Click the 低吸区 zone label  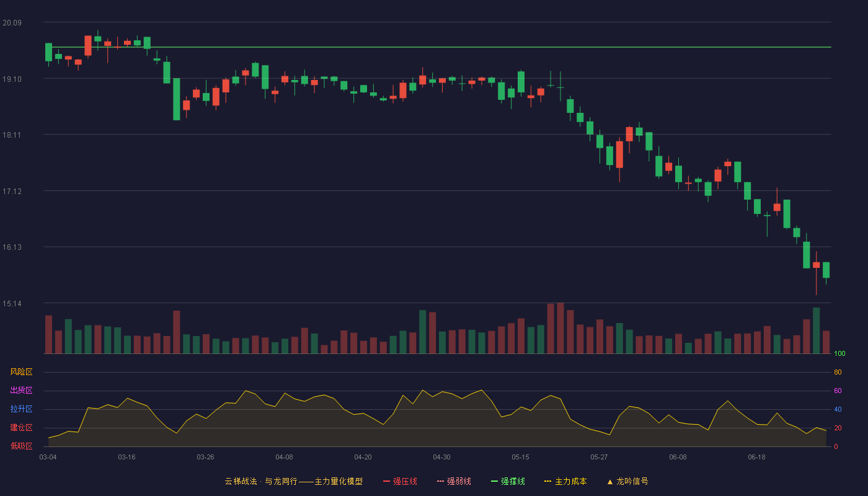tap(21, 446)
